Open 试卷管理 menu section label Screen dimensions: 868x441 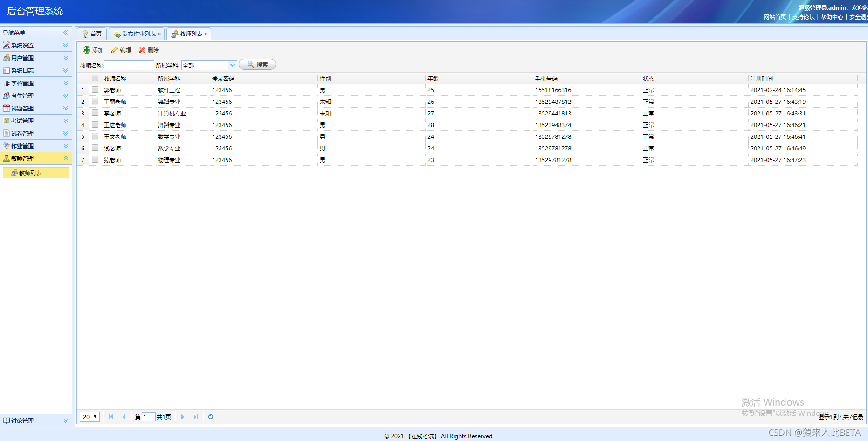22,134
